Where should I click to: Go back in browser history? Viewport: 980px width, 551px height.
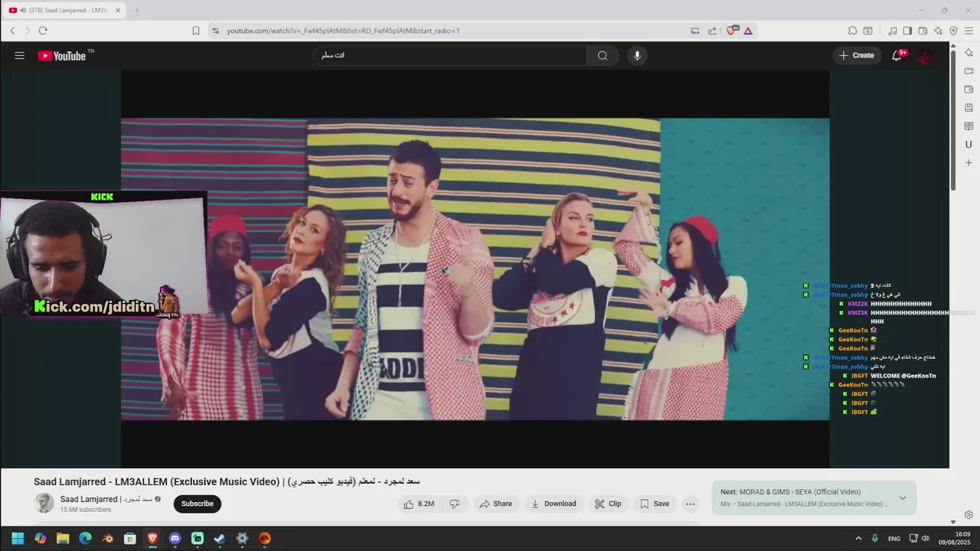pyautogui.click(x=12, y=31)
